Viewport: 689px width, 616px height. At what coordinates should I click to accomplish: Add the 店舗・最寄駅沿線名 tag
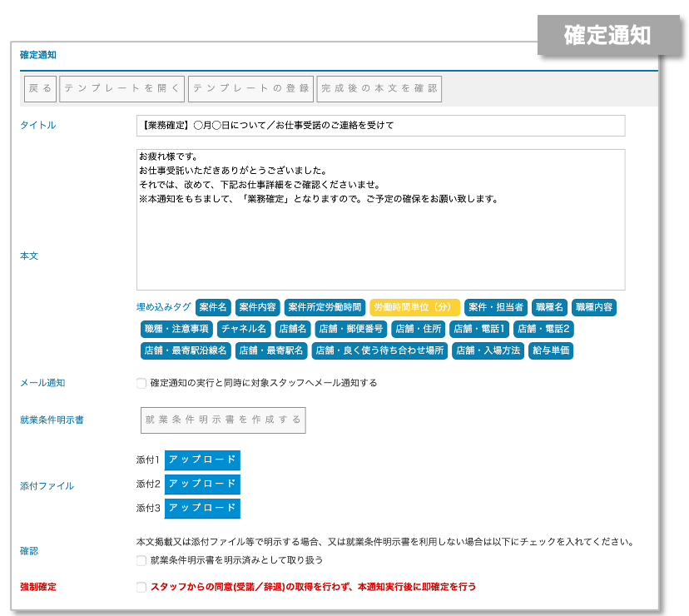[185, 350]
